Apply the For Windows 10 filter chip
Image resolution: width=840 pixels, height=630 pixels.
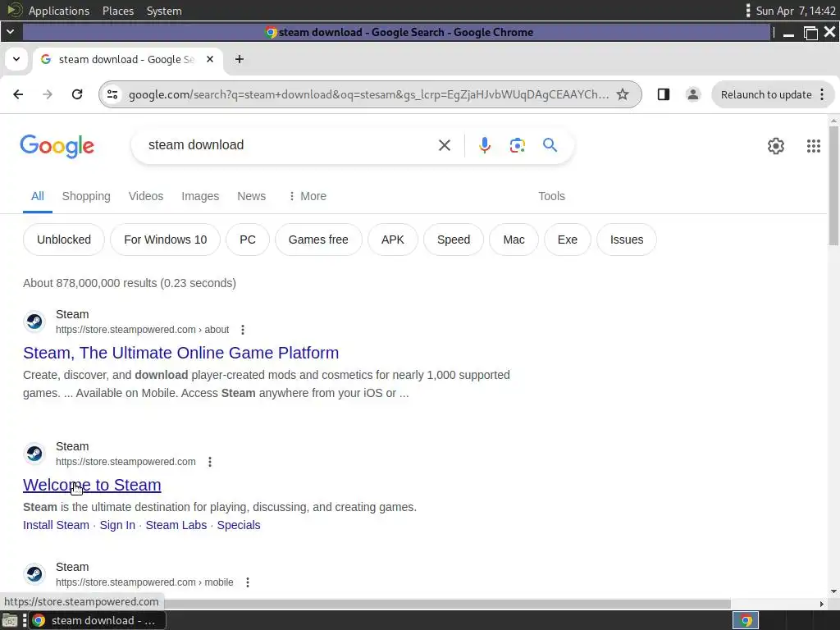[166, 240]
